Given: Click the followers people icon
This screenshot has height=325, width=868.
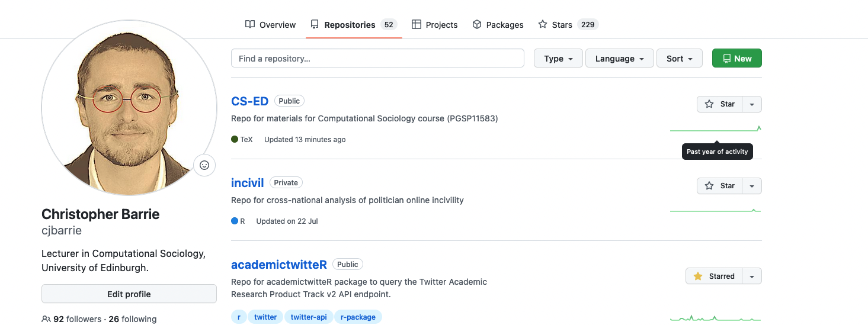Looking at the screenshot, I should point(46,319).
